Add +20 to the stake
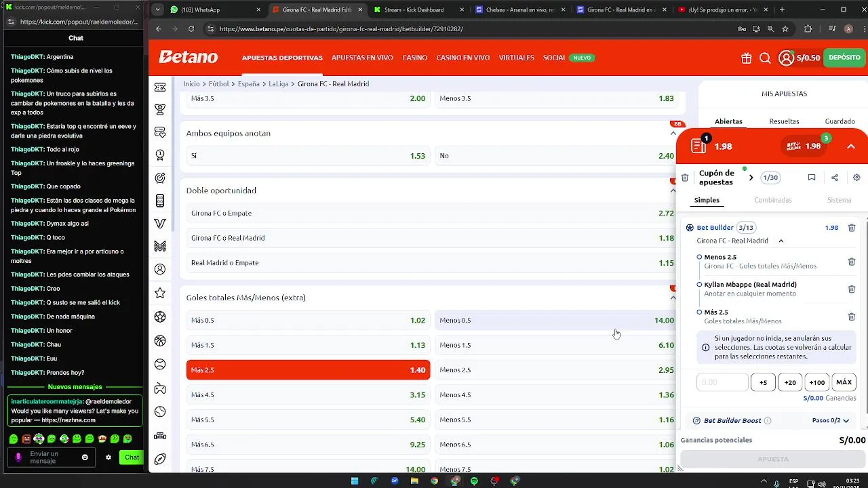This screenshot has height=488, width=868. pos(790,382)
